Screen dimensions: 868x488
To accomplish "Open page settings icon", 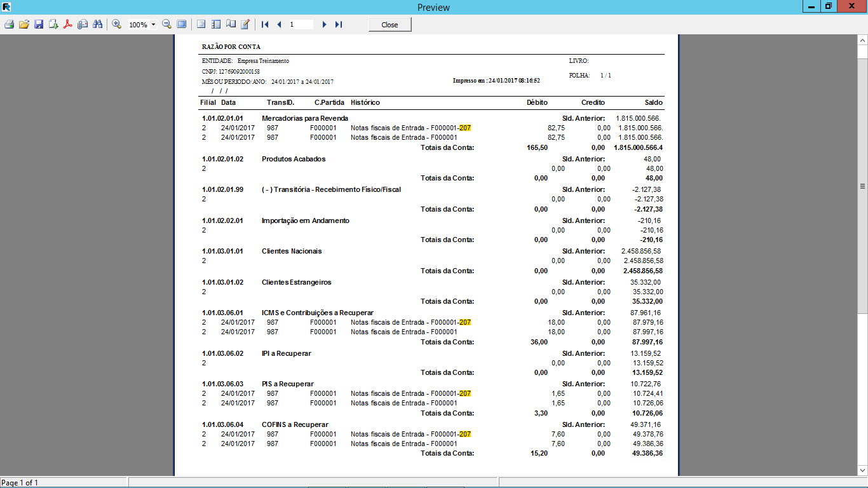I will [x=231, y=24].
